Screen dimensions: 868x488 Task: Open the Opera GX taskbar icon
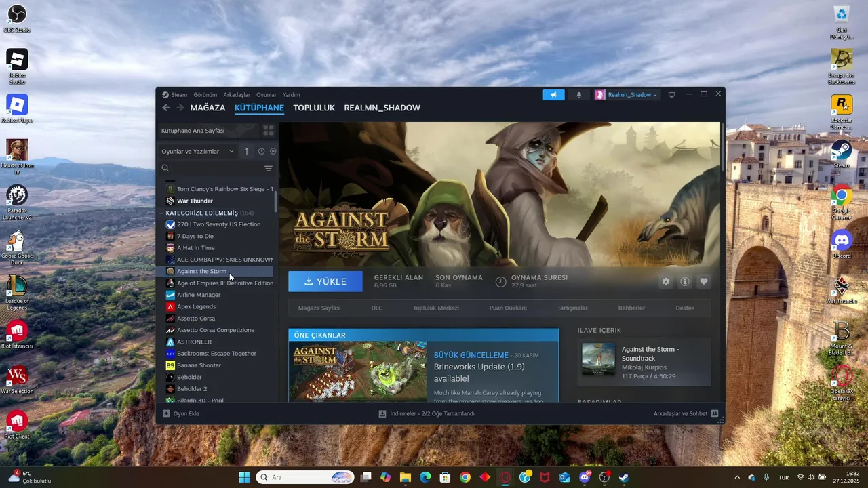click(x=505, y=477)
